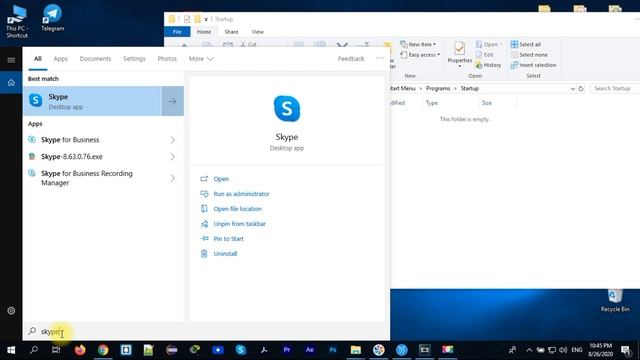This screenshot has height=360, width=640.
Task: Expand Skype-8.63.0.76.exe chevron
Action: tap(172, 157)
